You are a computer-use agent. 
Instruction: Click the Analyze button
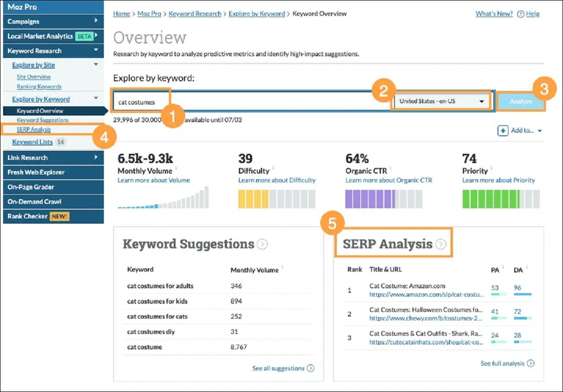[521, 101]
